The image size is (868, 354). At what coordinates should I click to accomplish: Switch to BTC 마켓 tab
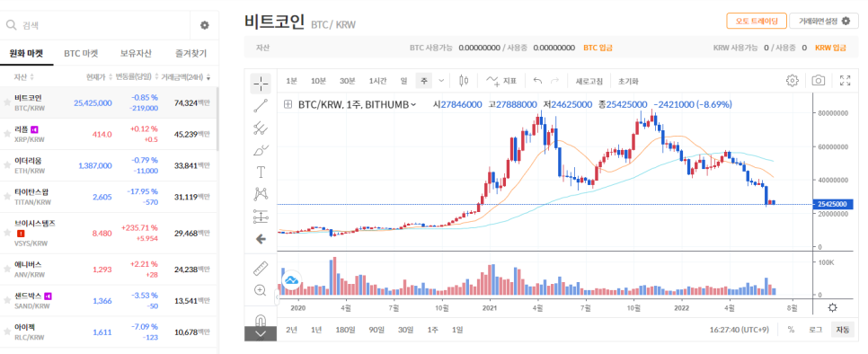81,54
